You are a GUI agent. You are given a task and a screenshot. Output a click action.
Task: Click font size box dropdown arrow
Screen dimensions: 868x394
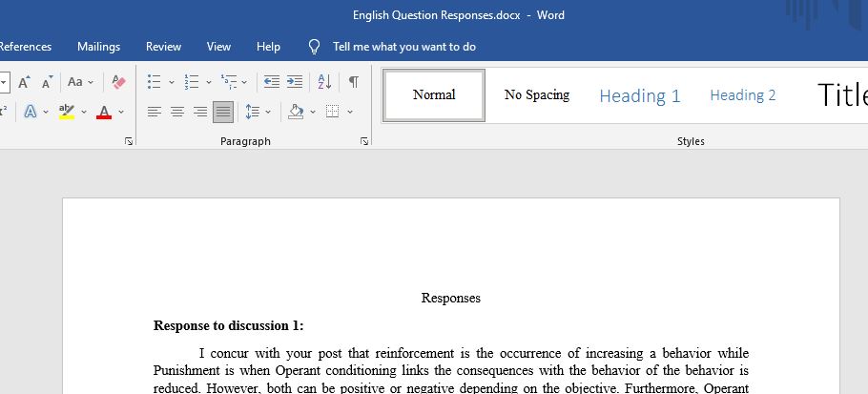5,82
